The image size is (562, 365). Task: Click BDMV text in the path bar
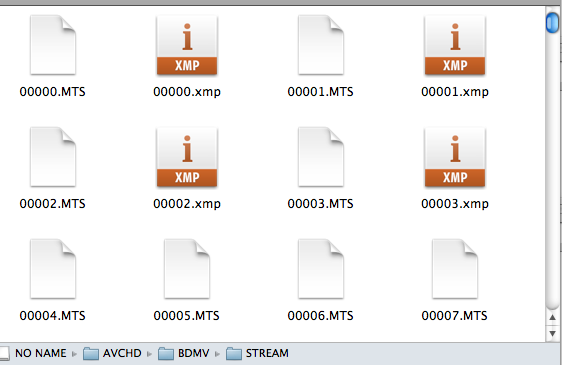[x=194, y=353]
